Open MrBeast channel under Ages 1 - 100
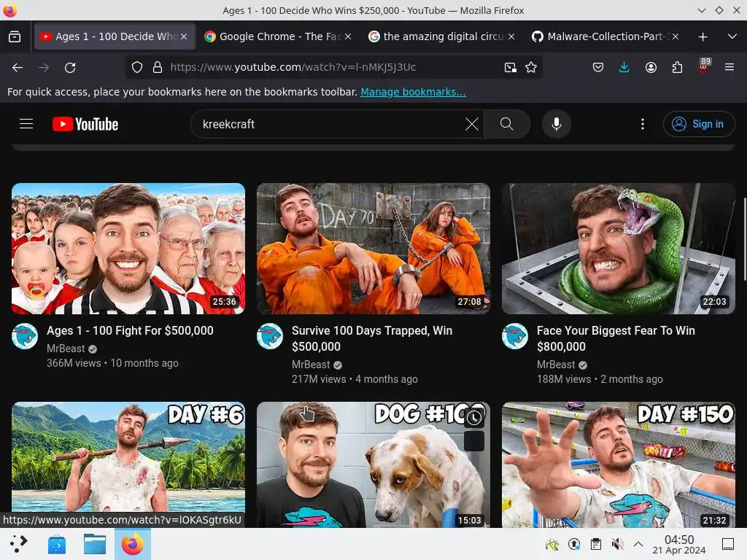747x560 pixels. click(66, 349)
